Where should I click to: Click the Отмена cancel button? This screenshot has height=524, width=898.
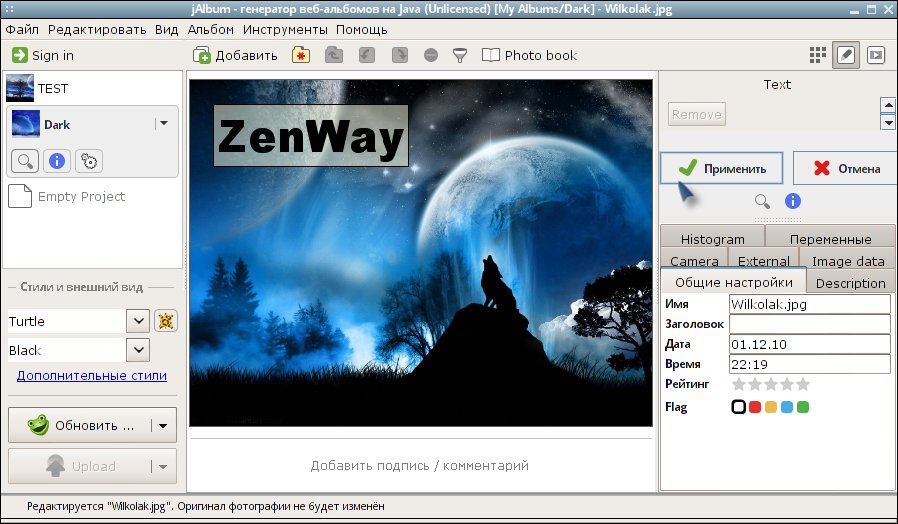pos(845,168)
